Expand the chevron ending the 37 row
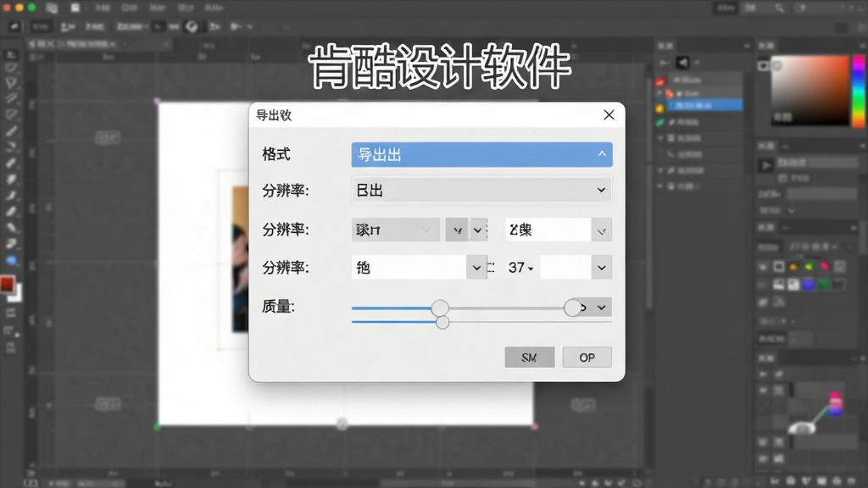 (x=601, y=268)
